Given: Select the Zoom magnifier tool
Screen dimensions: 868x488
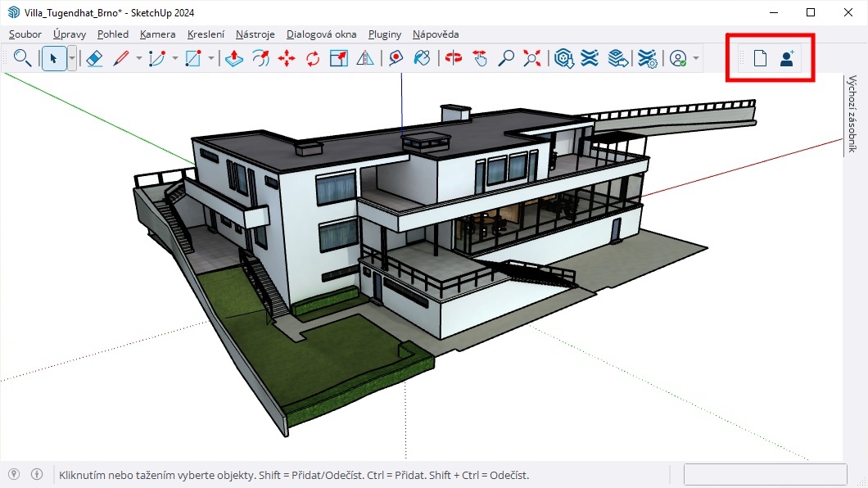Looking at the screenshot, I should coord(506,58).
